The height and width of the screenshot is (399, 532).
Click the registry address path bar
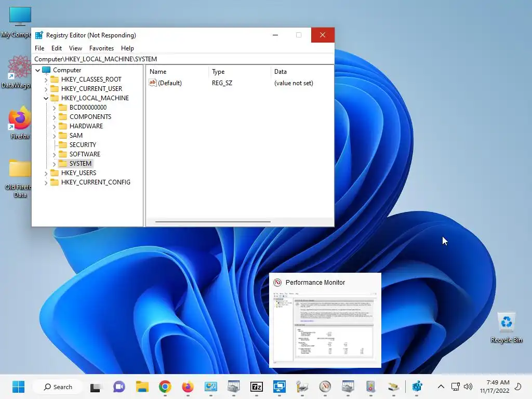(183, 59)
